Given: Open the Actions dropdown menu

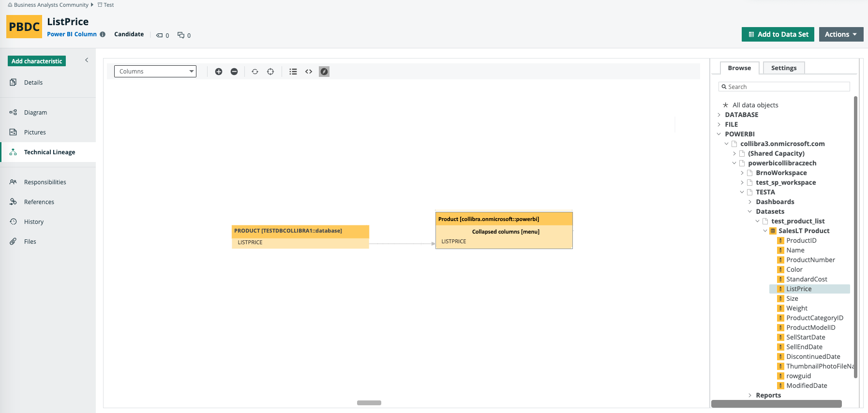Looking at the screenshot, I should [x=841, y=34].
